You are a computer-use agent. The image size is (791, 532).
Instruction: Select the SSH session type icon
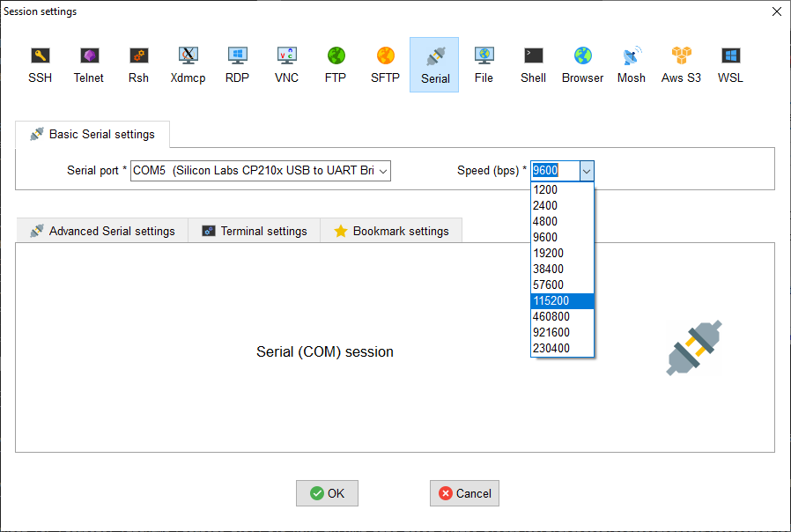(40, 64)
